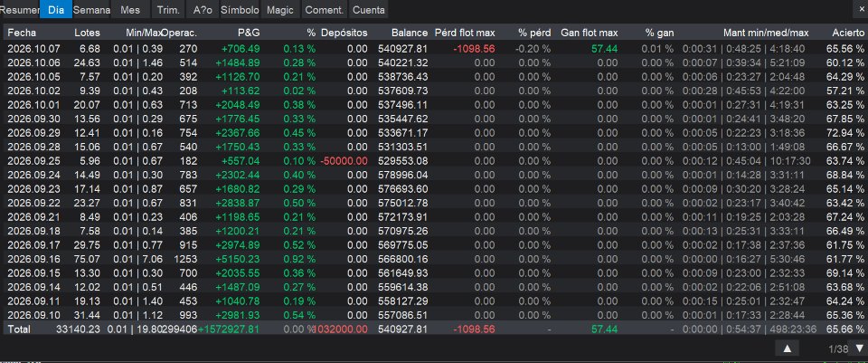The width and height of the screenshot is (868, 363).
Task: Sort by the % pérd column header
Action: coord(534,33)
